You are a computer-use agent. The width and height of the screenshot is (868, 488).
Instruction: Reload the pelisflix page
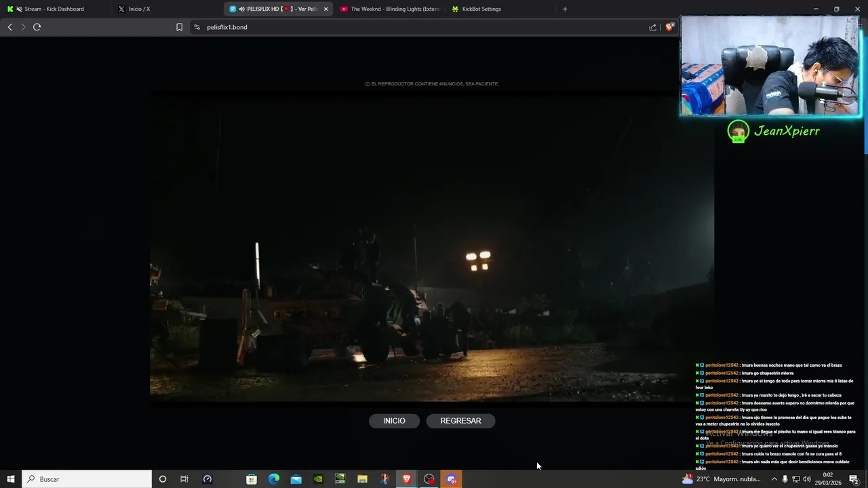[37, 27]
